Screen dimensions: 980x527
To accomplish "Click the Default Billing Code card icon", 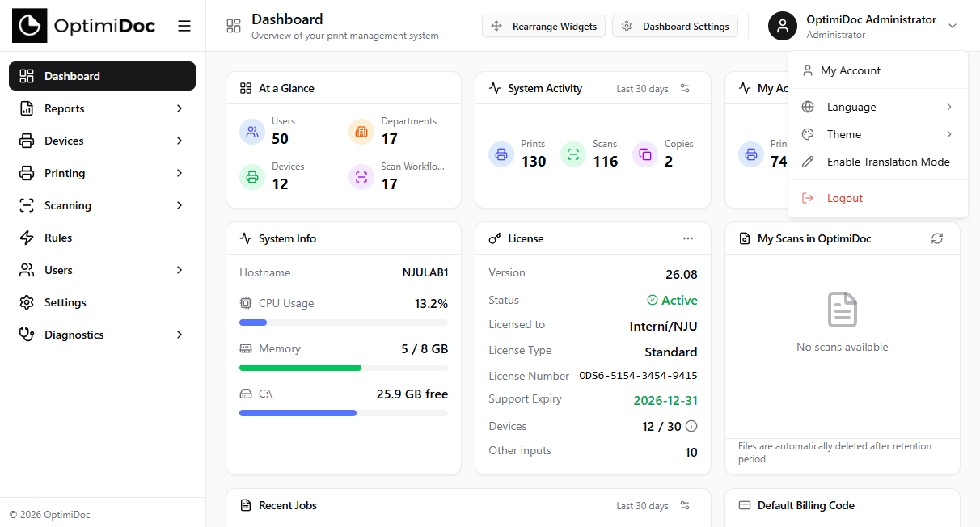I will click(745, 505).
